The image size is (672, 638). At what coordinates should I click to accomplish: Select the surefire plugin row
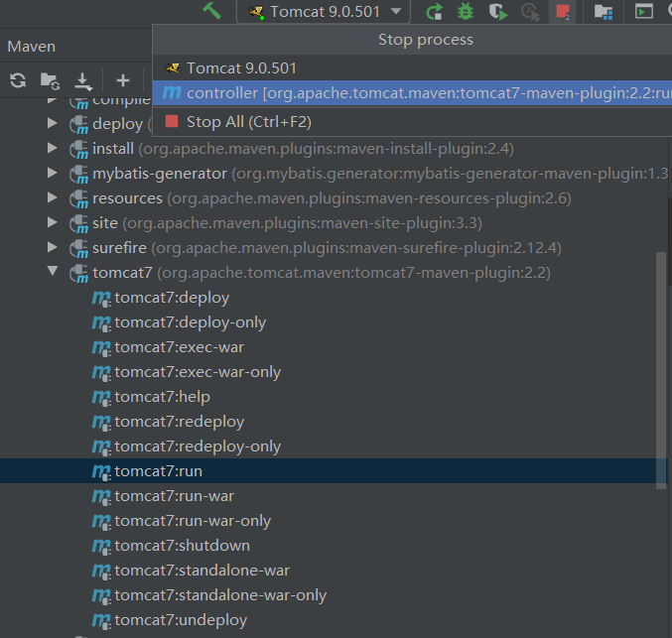[335, 248]
